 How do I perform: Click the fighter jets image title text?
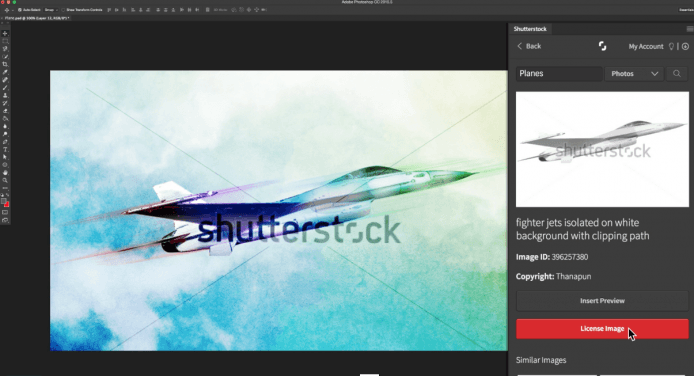[x=582, y=229]
